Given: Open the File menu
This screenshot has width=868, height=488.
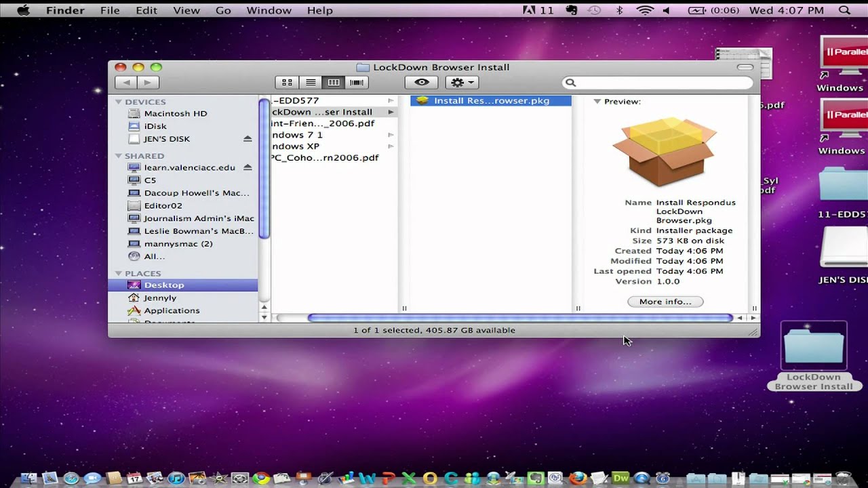Looking at the screenshot, I should coord(110,10).
